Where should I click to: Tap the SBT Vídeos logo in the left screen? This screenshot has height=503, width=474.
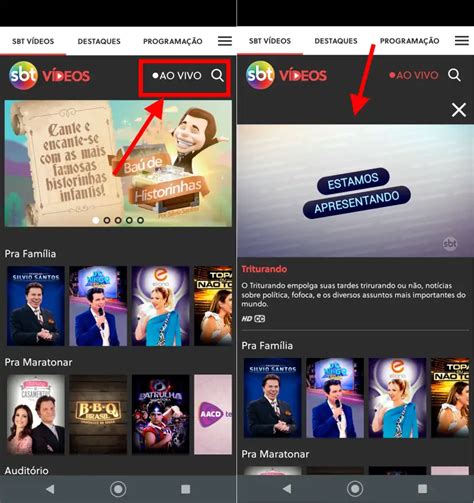pos(50,75)
